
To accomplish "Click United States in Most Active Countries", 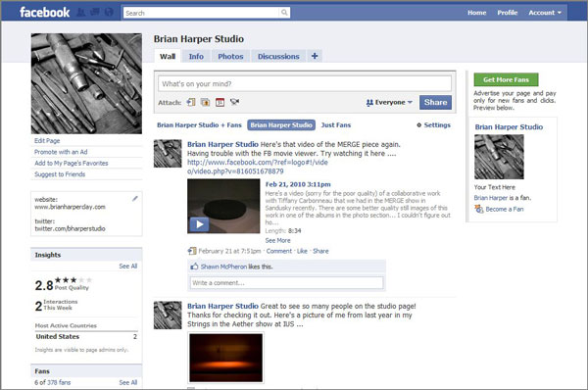I will tap(58, 337).
